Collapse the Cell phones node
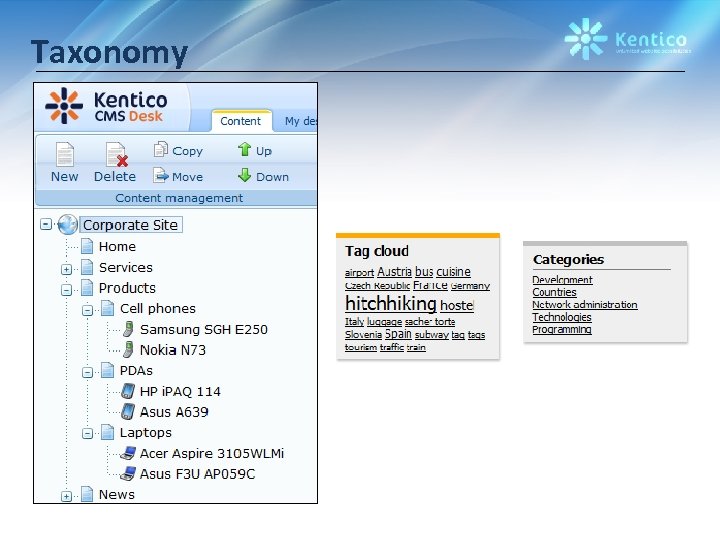 click(x=87, y=310)
